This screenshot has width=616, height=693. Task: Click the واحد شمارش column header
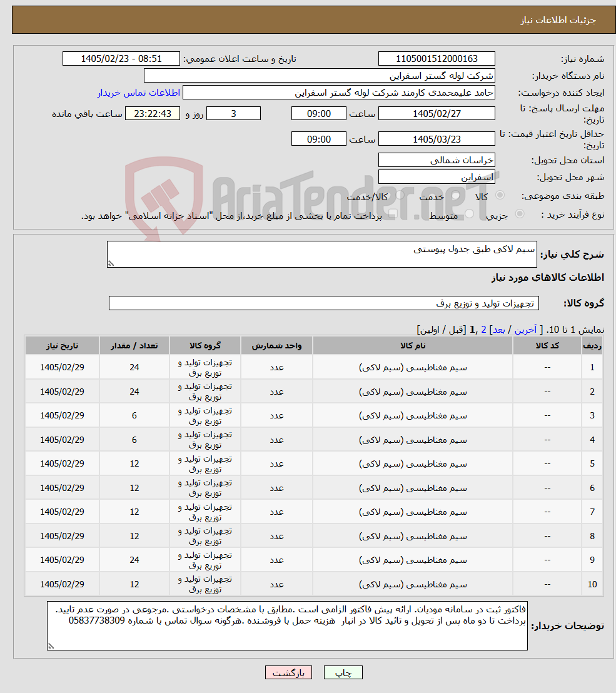coord(276,346)
